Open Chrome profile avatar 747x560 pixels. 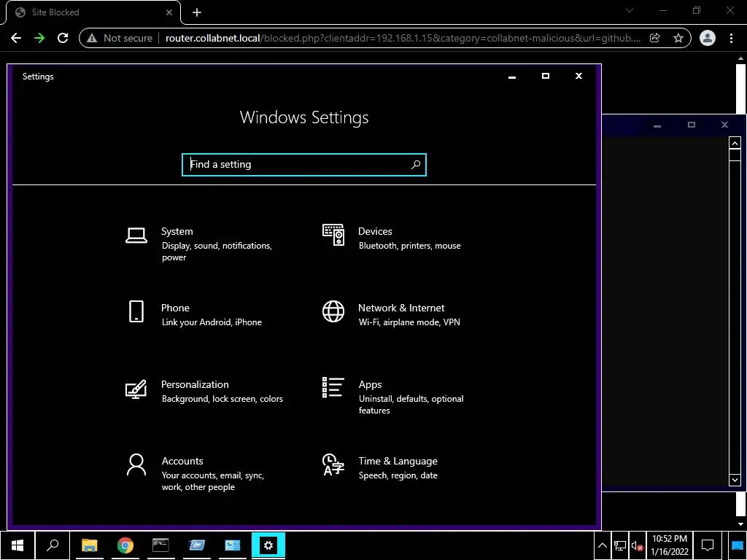[708, 38]
